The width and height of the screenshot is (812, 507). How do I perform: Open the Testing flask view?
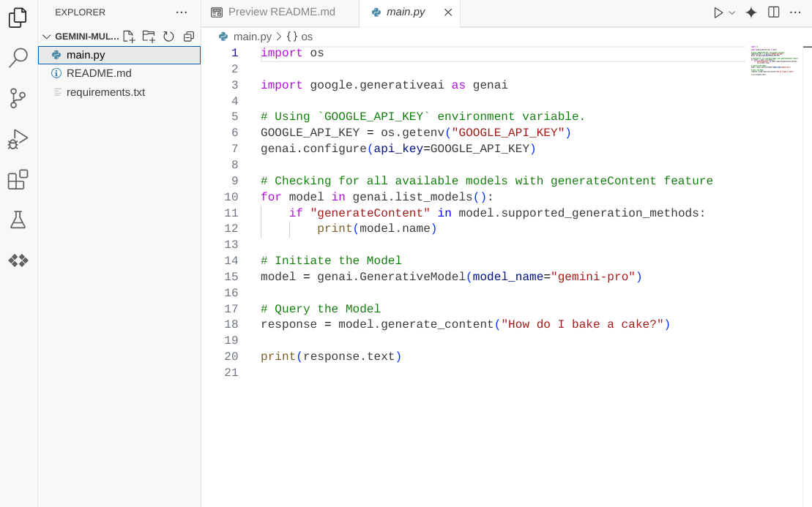pyautogui.click(x=18, y=219)
